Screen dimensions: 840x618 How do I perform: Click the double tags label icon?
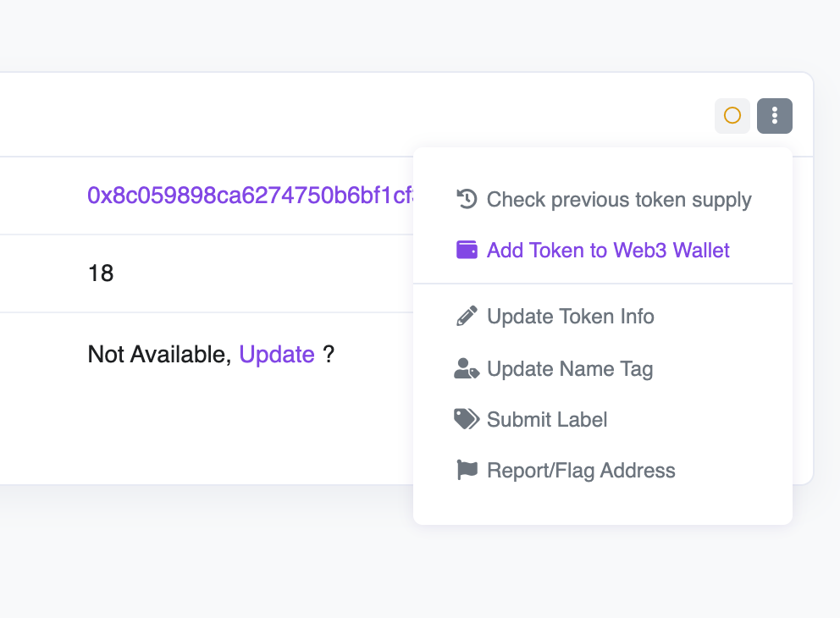coord(467,419)
